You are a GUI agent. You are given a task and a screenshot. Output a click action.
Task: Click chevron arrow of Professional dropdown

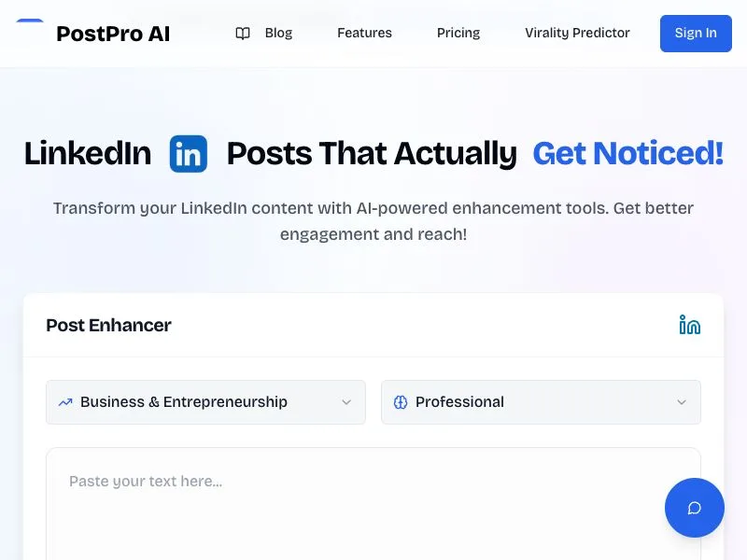click(x=682, y=402)
